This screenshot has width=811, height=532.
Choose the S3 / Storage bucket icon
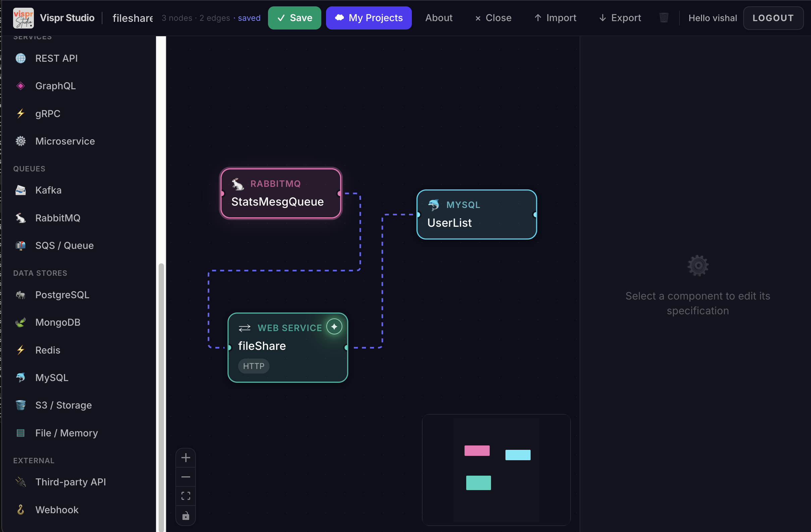coord(21,405)
